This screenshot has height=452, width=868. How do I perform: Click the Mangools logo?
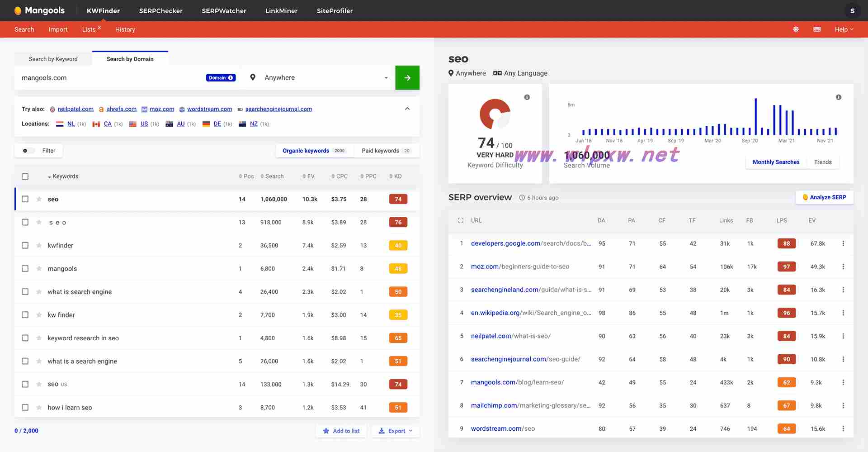click(39, 10)
